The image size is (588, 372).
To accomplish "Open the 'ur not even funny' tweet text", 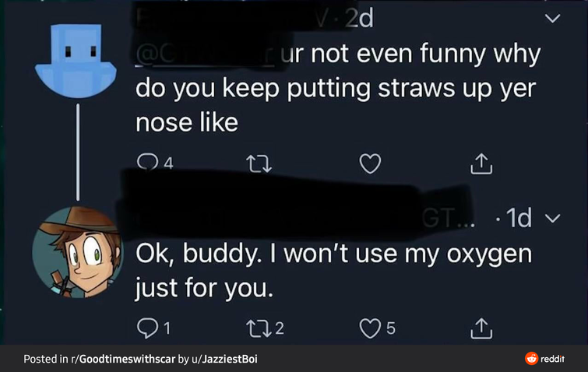I will pyautogui.click(x=335, y=89).
